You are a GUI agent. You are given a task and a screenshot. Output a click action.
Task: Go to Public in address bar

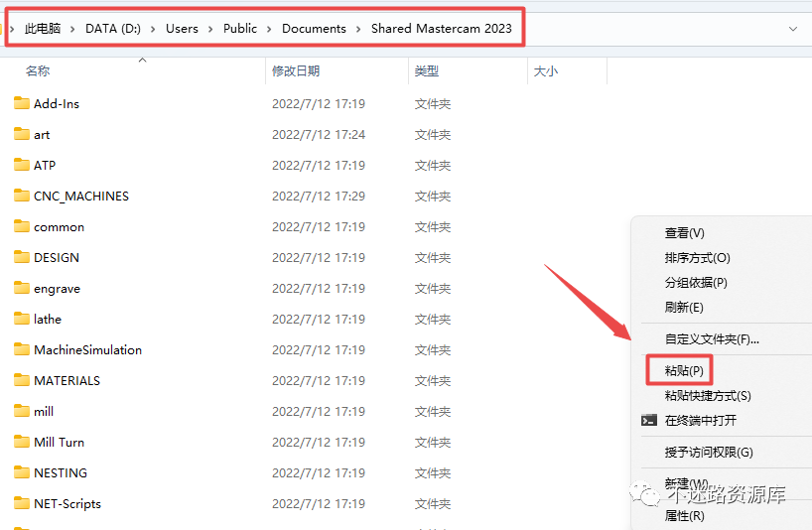(240, 29)
